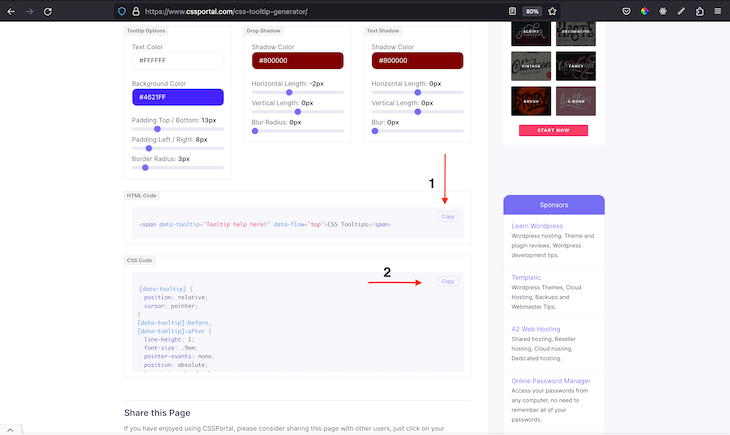Click the Tooltip Options label

[x=146, y=31]
